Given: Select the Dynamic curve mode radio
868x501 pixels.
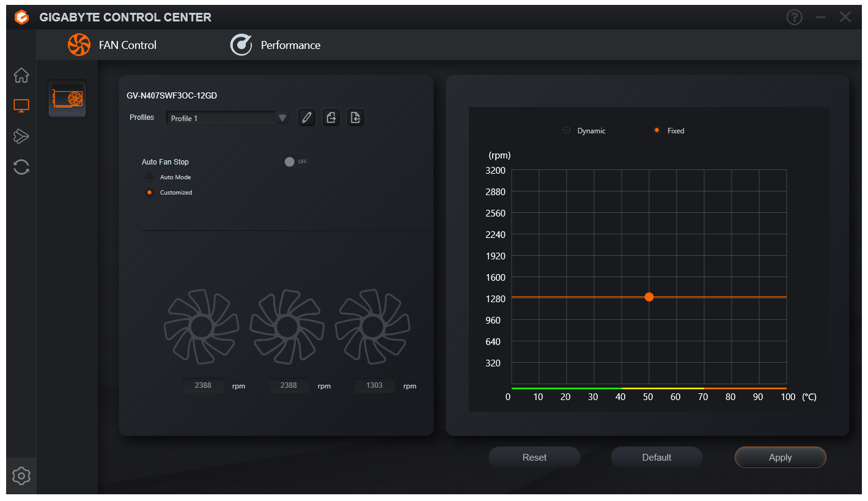Looking at the screenshot, I should [x=567, y=130].
